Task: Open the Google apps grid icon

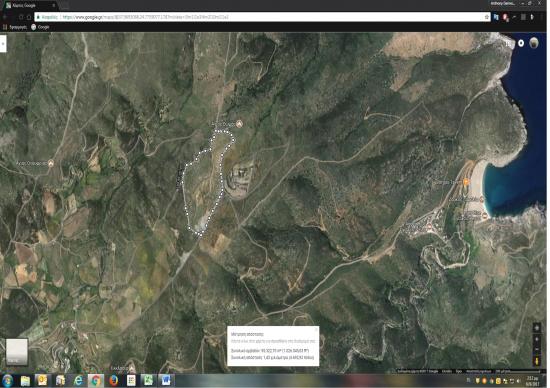Action: [508, 43]
